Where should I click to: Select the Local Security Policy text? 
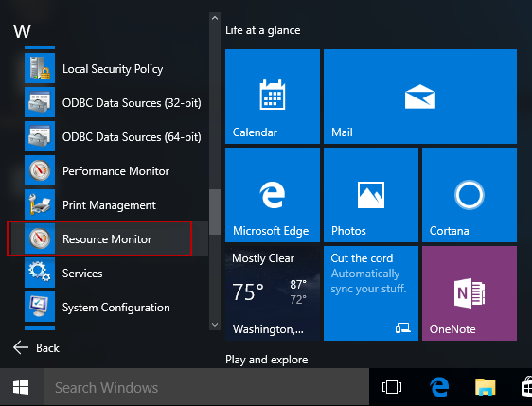(x=113, y=69)
